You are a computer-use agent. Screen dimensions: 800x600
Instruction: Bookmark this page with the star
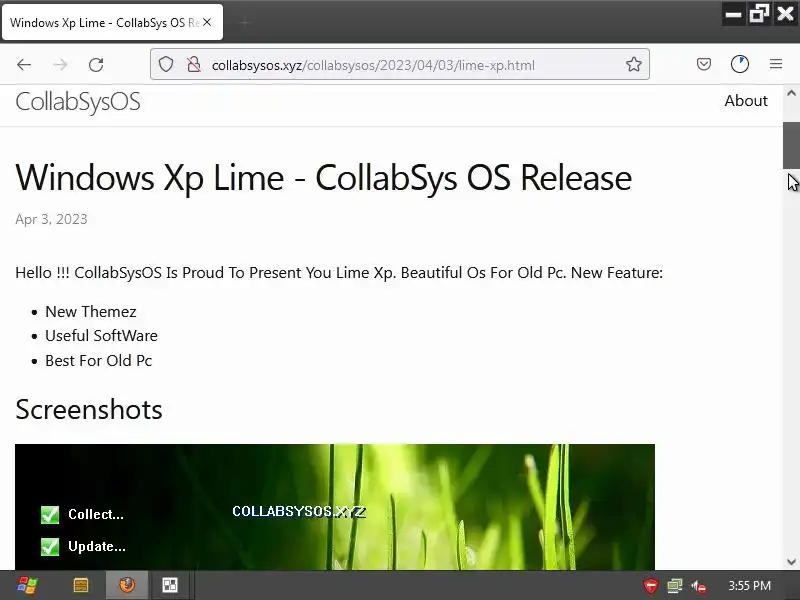[634, 64]
